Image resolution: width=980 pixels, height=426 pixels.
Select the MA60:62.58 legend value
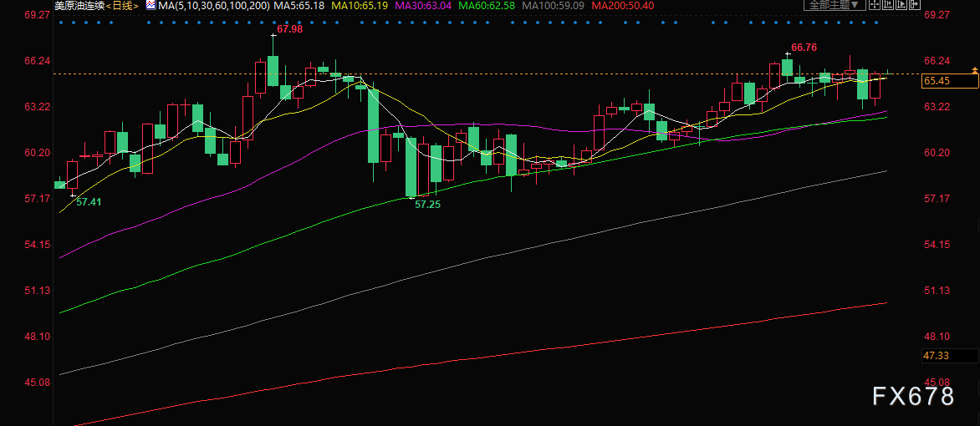click(x=487, y=6)
